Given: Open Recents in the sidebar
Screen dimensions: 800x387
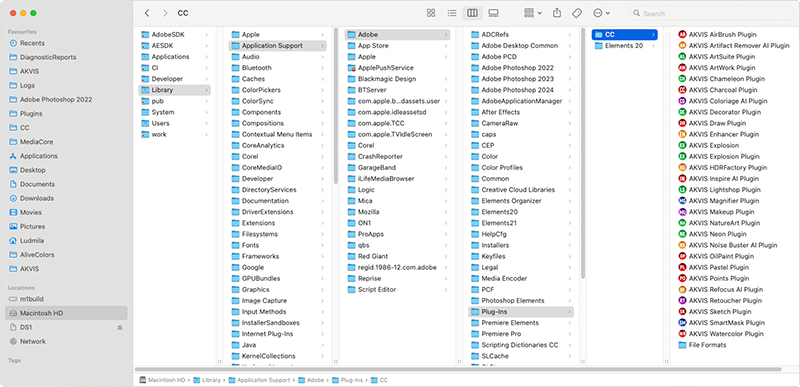Looking at the screenshot, I should 32,43.
